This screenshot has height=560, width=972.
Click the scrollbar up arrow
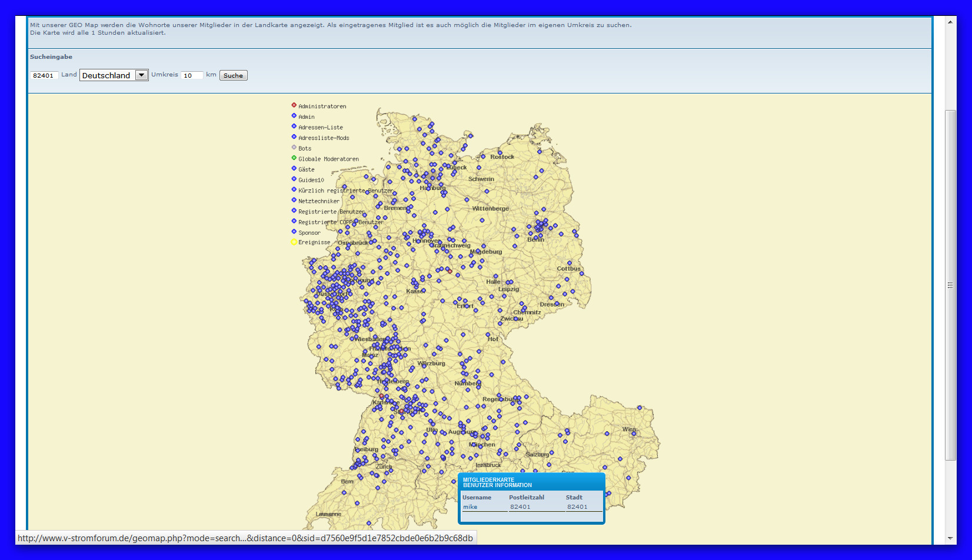click(x=950, y=22)
